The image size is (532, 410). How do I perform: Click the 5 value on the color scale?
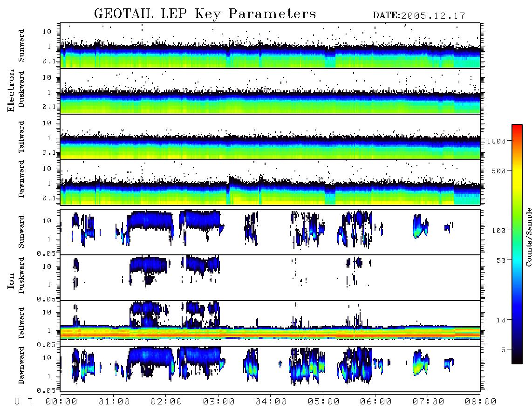click(504, 349)
